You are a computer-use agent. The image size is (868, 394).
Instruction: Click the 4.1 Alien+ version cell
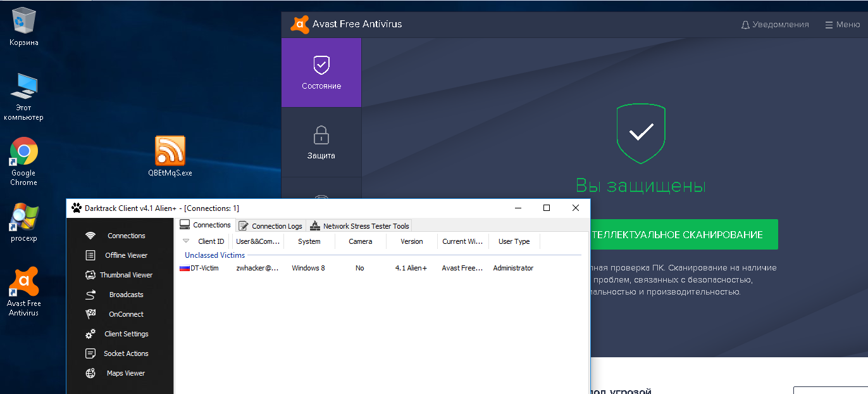point(411,268)
